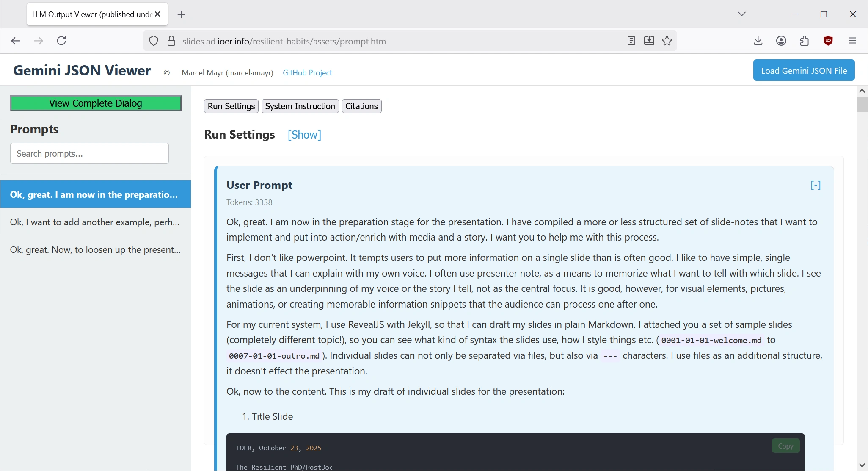The height and width of the screenshot is (471, 868).
Task: Enable or configure the uBlock Origin extension
Action: [828, 41]
